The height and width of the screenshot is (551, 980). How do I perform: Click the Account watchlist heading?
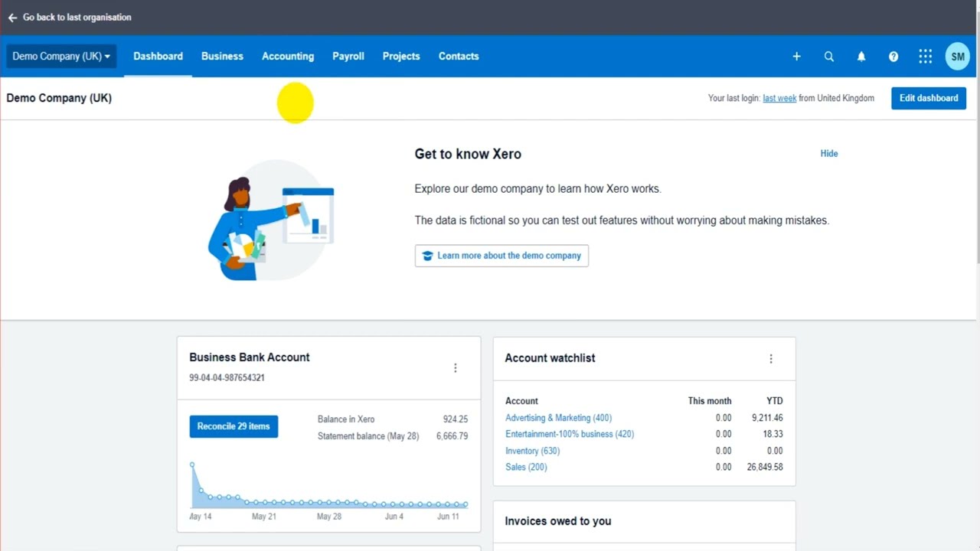pyautogui.click(x=550, y=358)
